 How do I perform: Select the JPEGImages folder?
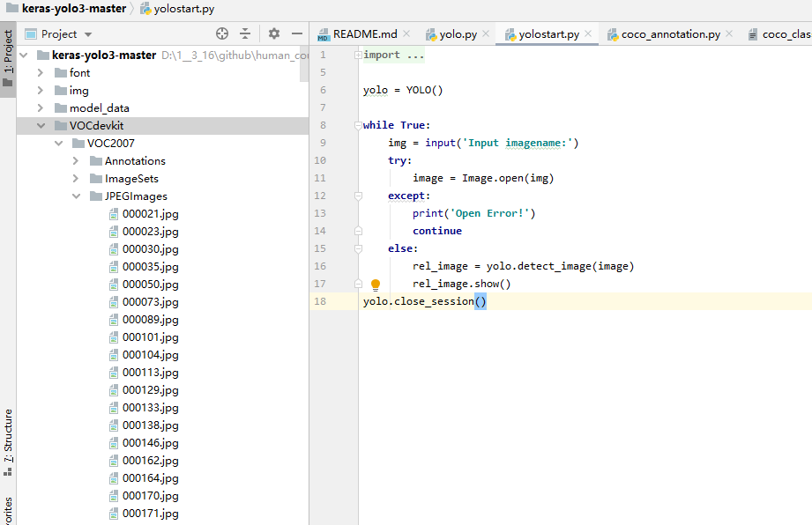136,196
